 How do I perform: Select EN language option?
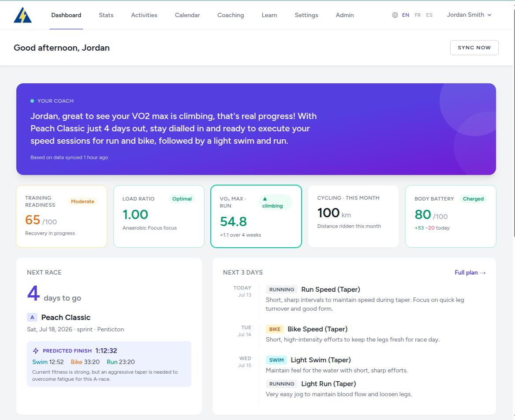(406, 15)
